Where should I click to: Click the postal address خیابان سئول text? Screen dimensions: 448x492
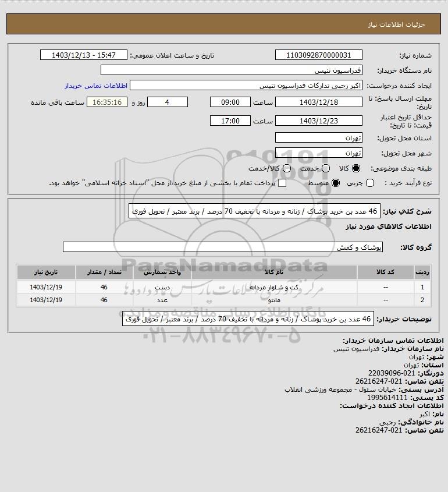[x=340, y=390]
